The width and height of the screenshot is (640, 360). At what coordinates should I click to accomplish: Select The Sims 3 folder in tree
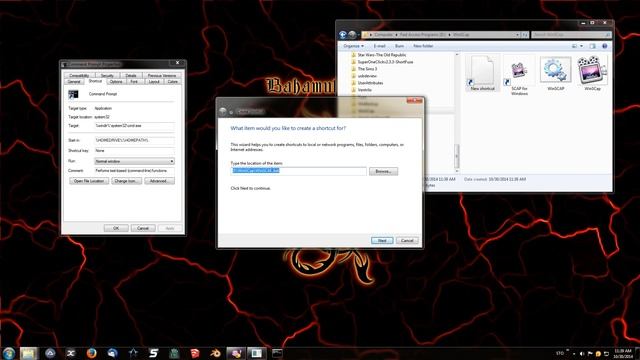tap(367, 69)
